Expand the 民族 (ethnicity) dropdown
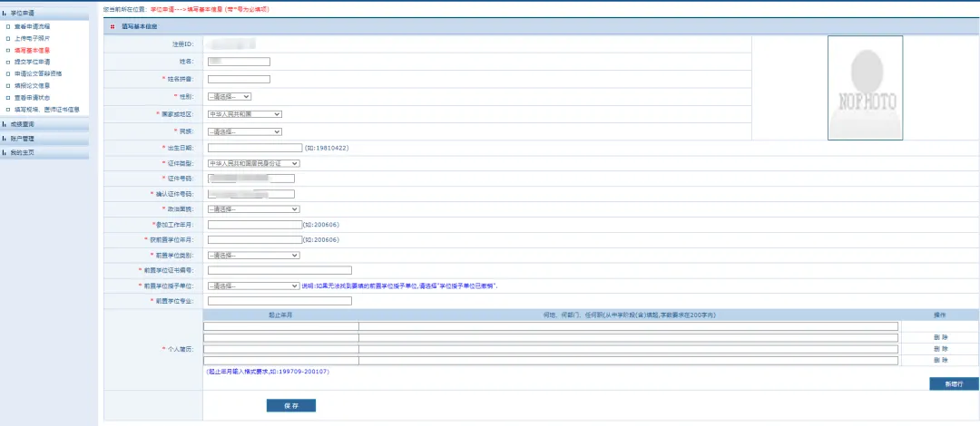980x426 pixels. pyautogui.click(x=244, y=131)
